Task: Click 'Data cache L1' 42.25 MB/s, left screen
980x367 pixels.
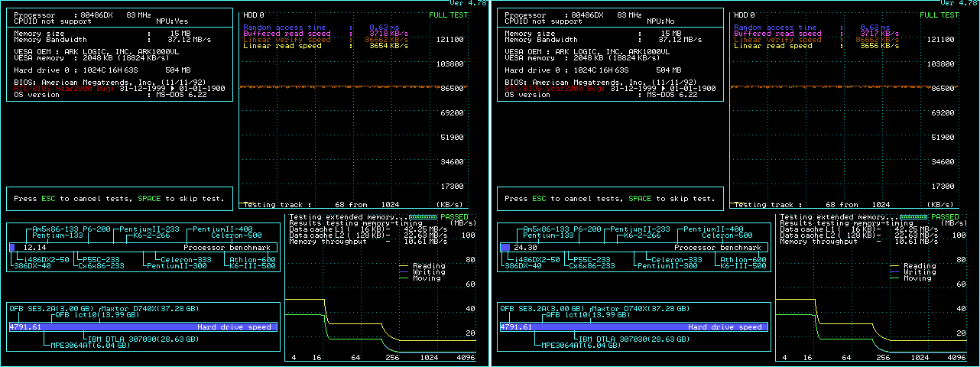Action: tap(368, 229)
